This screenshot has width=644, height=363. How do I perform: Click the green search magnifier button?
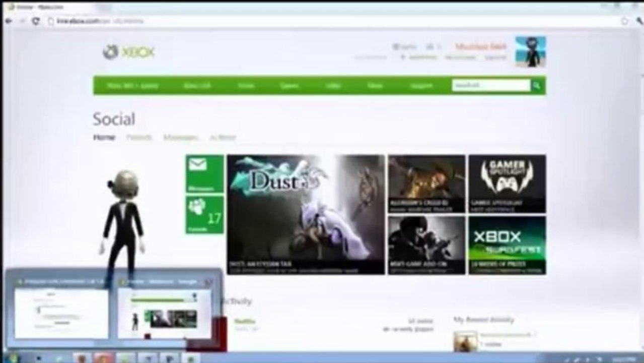(537, 86)
